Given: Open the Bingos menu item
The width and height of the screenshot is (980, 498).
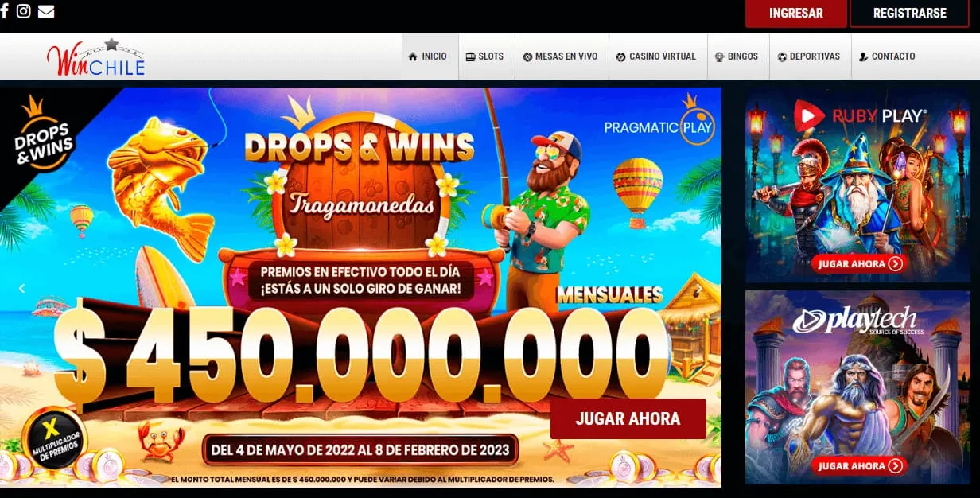Looking at the screenshot, I should tap(737, 56).
